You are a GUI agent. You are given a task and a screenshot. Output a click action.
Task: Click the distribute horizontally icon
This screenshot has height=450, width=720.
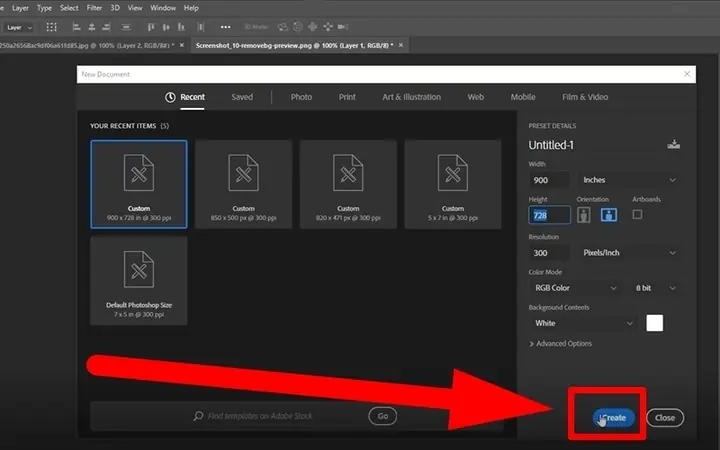[201, 27]
